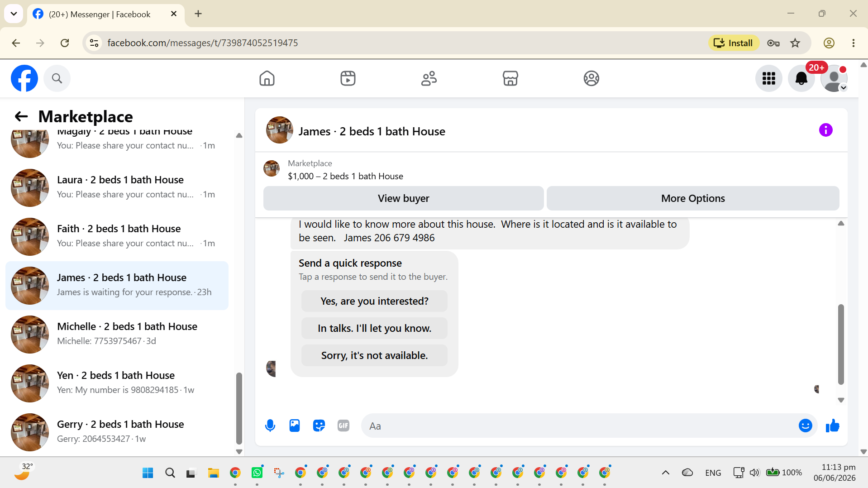Image resolution: width=868 pixels, height=488 pixels.
Task: Select the James conversation in list
Action: pos(117,286)
